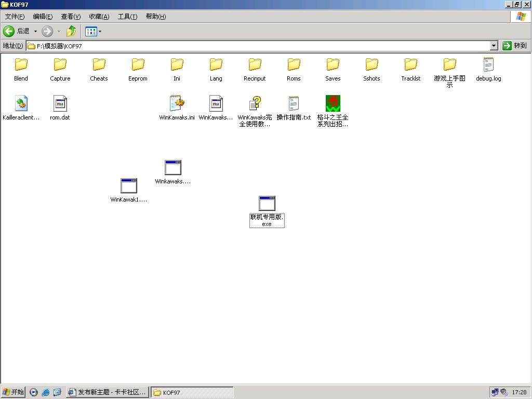Image resolution: width=532 pixels, height=399 pixels.
Task: Go up one folder level
Action: point(71,31)
